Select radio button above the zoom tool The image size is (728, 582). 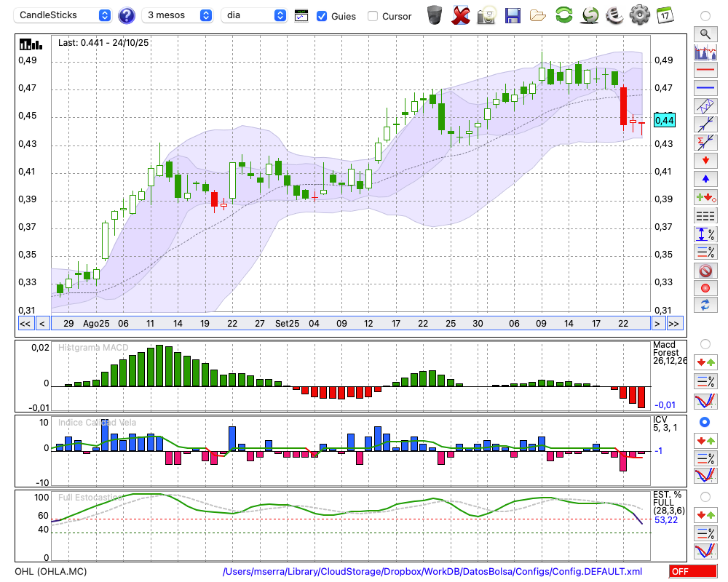[705, 16]
